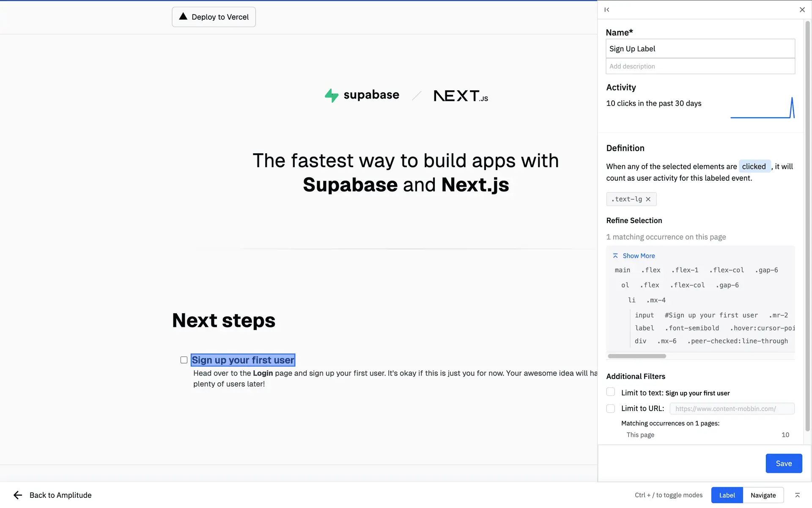Collapse the bottom toolbar chevron icon
This screenshot has height=508, width=812.
click(x=797, y=495)
